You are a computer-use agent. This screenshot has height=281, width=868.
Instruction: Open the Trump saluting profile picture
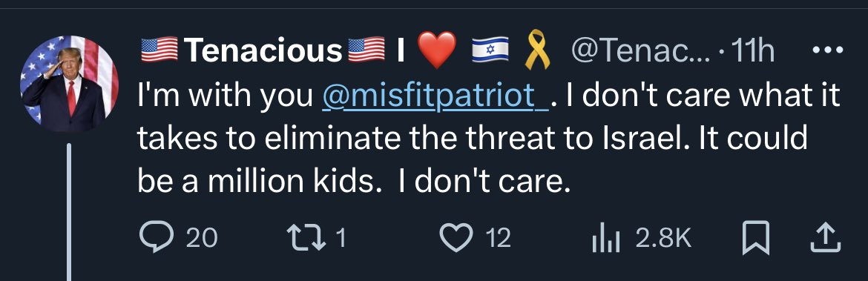[69, 84]
